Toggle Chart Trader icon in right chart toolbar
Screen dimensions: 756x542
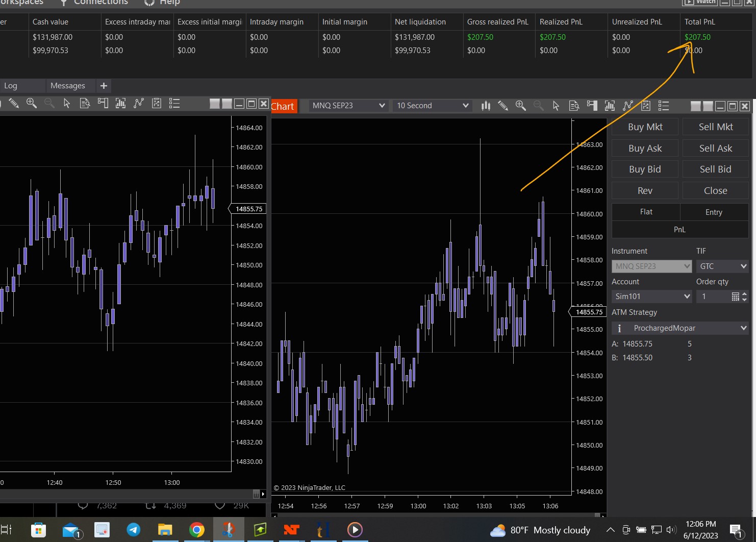coord(592,106)
